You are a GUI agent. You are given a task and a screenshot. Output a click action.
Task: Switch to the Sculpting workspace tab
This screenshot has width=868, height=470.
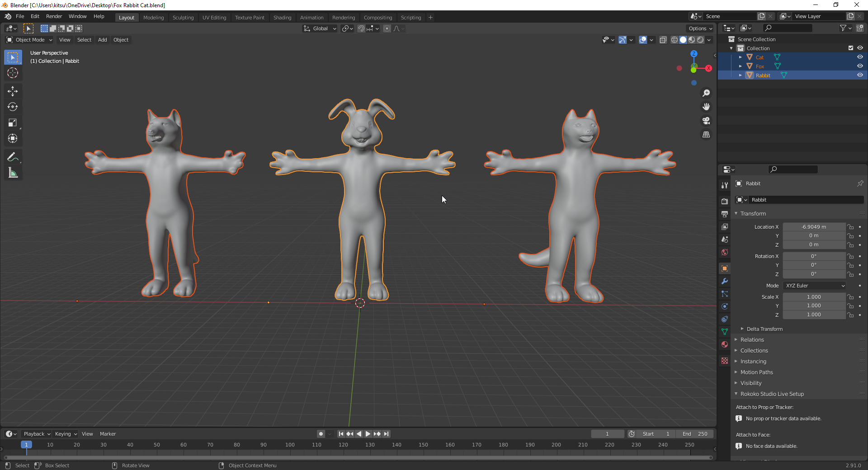tap(183, 17)
